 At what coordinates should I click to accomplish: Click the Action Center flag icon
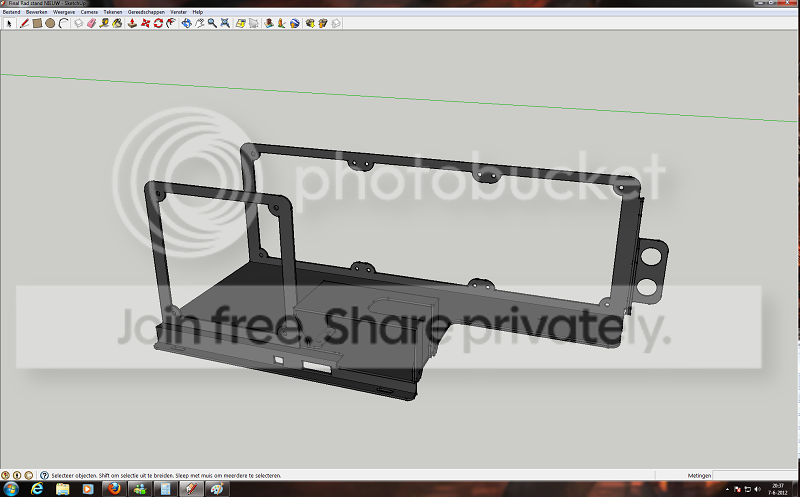(737, 489)
